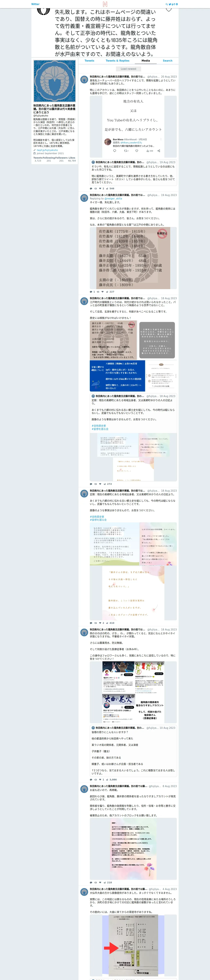Open the Followers count in profile stats
This screenshot has height=980, width=210.
61,159
